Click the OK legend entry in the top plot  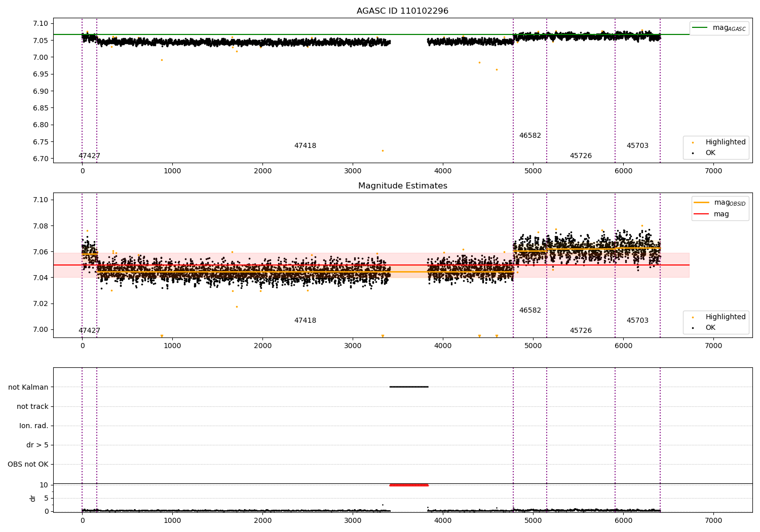click(x=704, y=153)
